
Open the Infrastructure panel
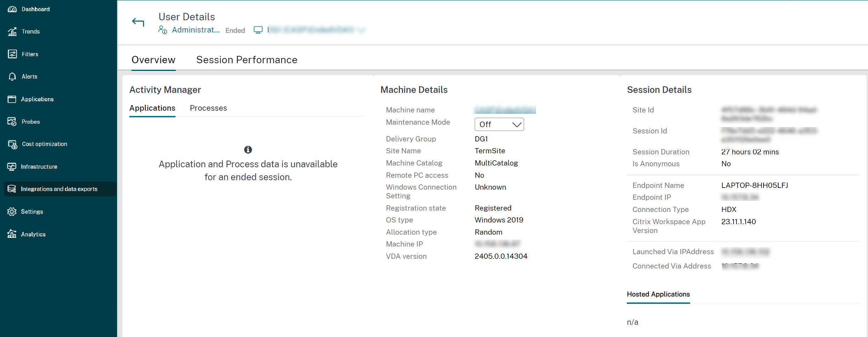(x=39, y=167)
